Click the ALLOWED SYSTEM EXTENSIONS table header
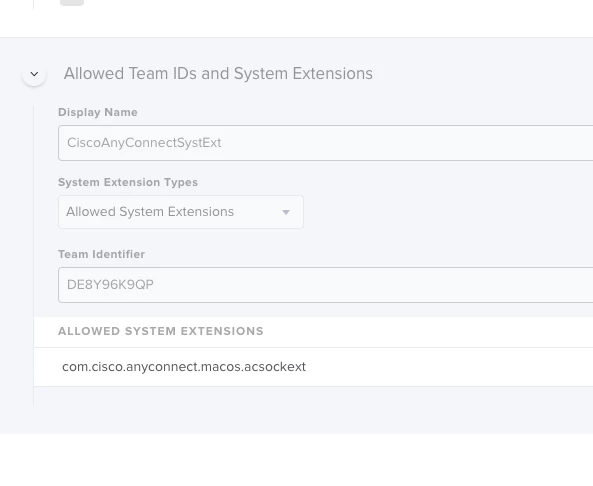The height and width of the screenshot is (486, 593). pyautogui.click(x=161, y=331)
